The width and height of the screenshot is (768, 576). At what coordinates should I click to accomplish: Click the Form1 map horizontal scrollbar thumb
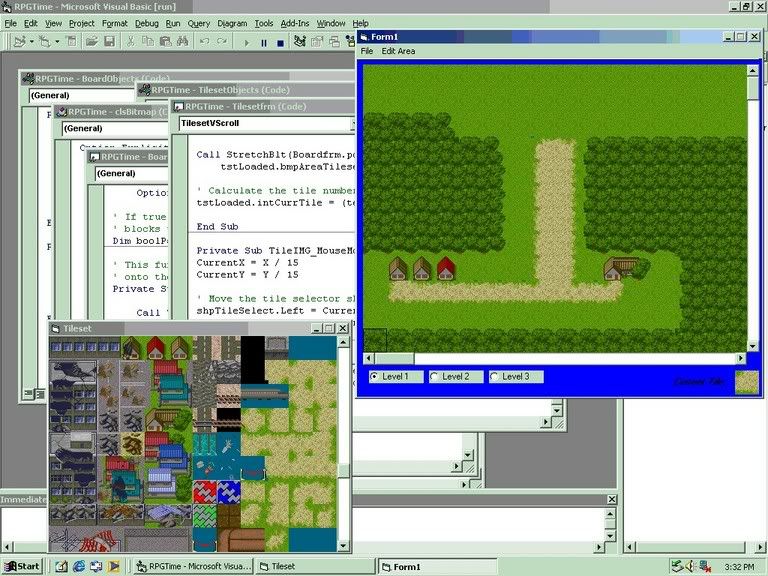[x=394, y=359]
